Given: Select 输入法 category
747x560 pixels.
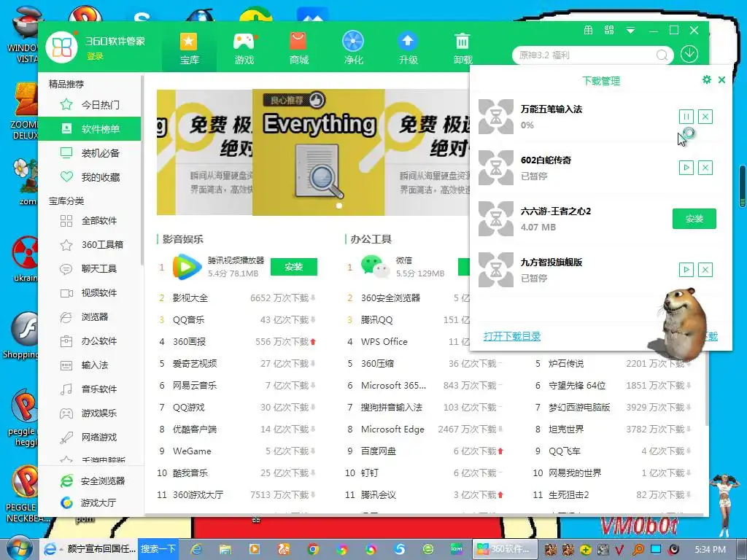Looking at the screenshot, I should 90,365.
